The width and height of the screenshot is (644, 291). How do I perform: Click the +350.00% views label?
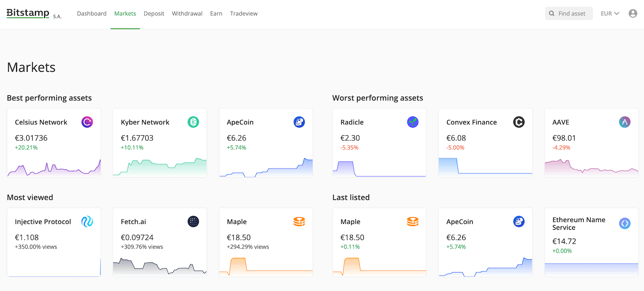tap(36, 247)
